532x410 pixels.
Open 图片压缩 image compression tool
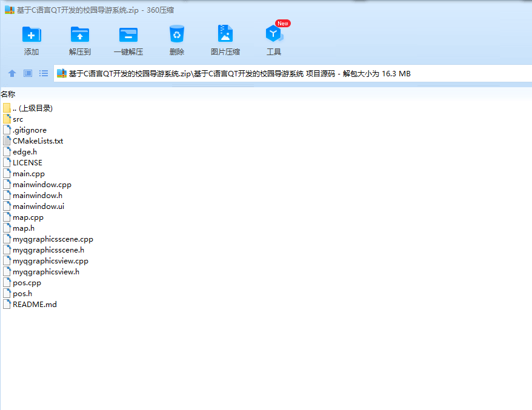[225, 34]
